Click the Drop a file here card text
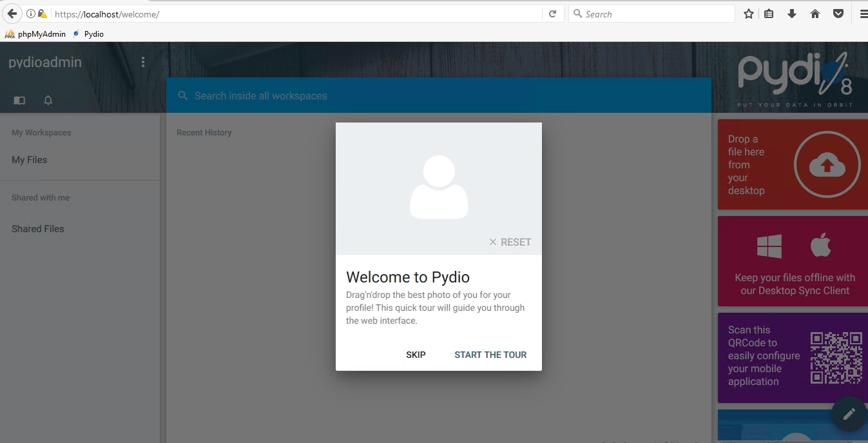Image resolution: width=868 pixels, height=443 pixels. click(x=746, y=165)
